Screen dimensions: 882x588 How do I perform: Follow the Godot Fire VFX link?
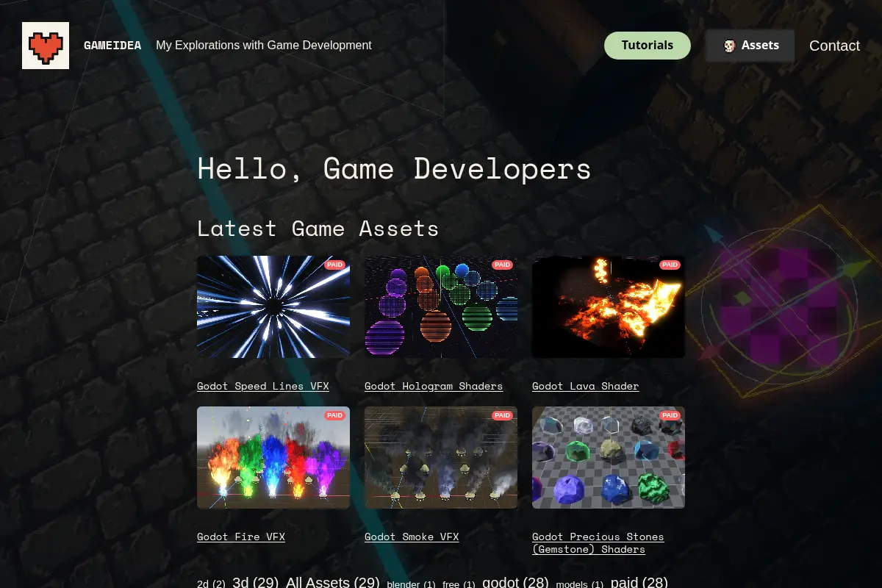241,537
